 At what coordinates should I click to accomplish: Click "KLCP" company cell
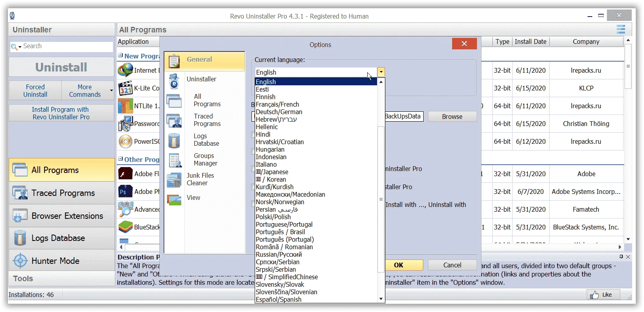pos(586,88)
